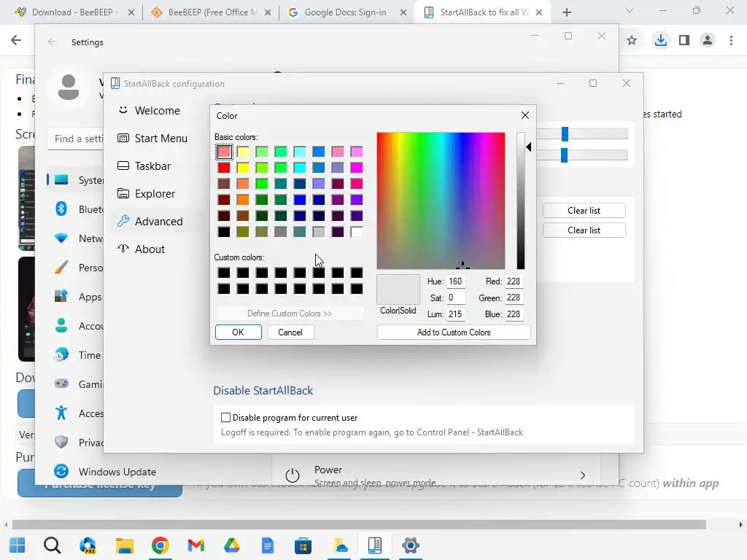Click the Advanced wrench icon

[123, 221]
